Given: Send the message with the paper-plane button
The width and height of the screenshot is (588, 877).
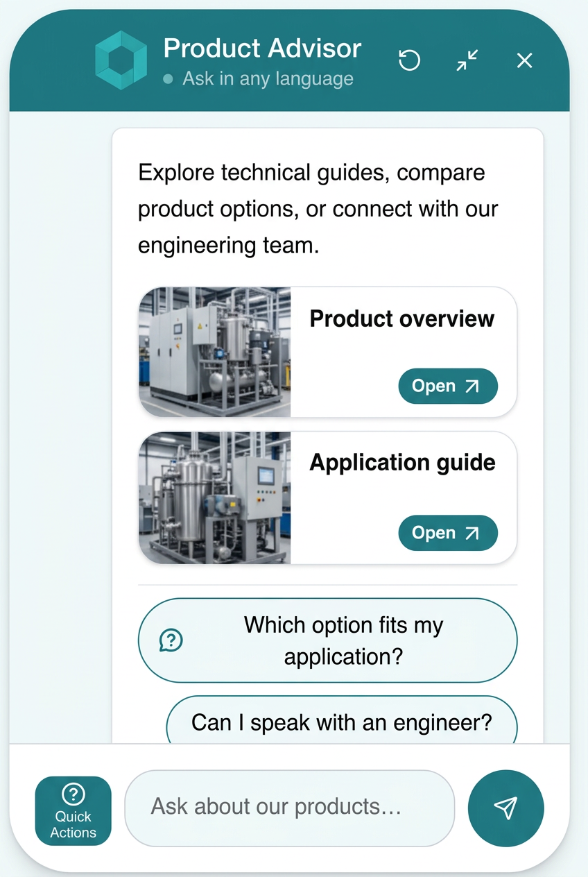Looking at the screenshot, I should pyautogui.click(x=506, y=808).
